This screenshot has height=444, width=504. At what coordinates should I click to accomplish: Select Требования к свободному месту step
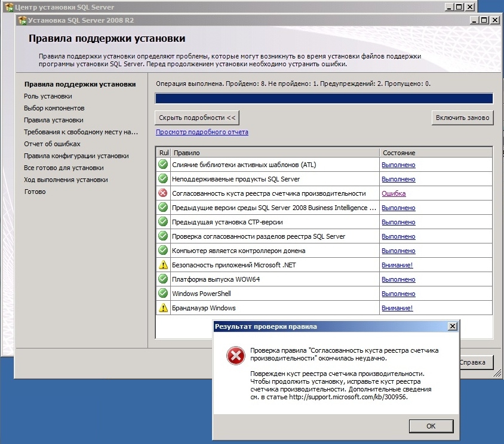point(81,132)
